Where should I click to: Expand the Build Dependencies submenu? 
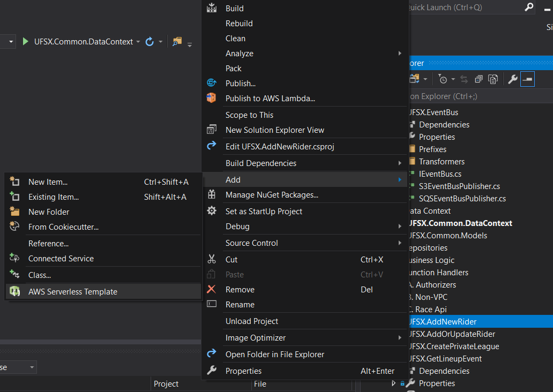tap(399, 163)
